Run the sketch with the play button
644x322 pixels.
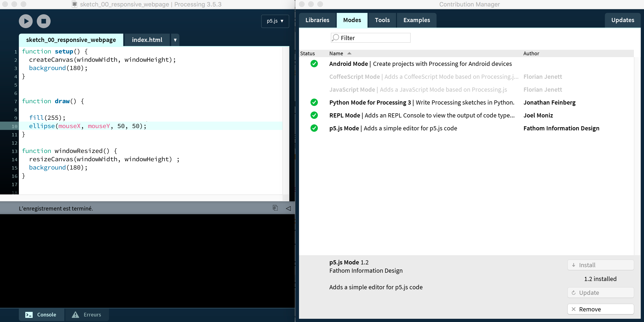tap(26, 21)
